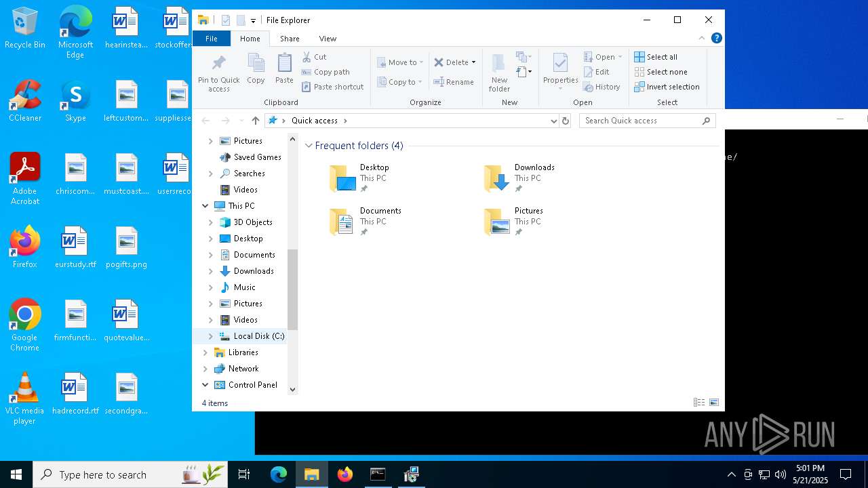Collapse the This PC tree node
This screenshot has width=868, height=488.
tap(205, 206)
